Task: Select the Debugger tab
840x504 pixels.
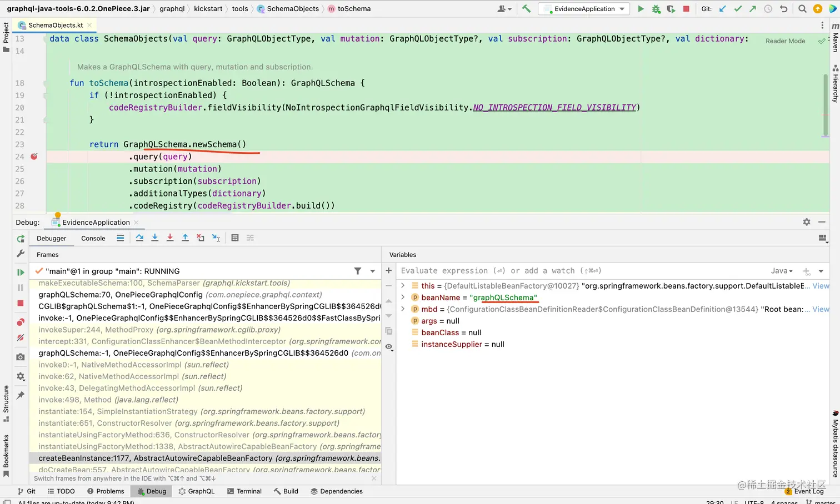Action: pos(52,239)
